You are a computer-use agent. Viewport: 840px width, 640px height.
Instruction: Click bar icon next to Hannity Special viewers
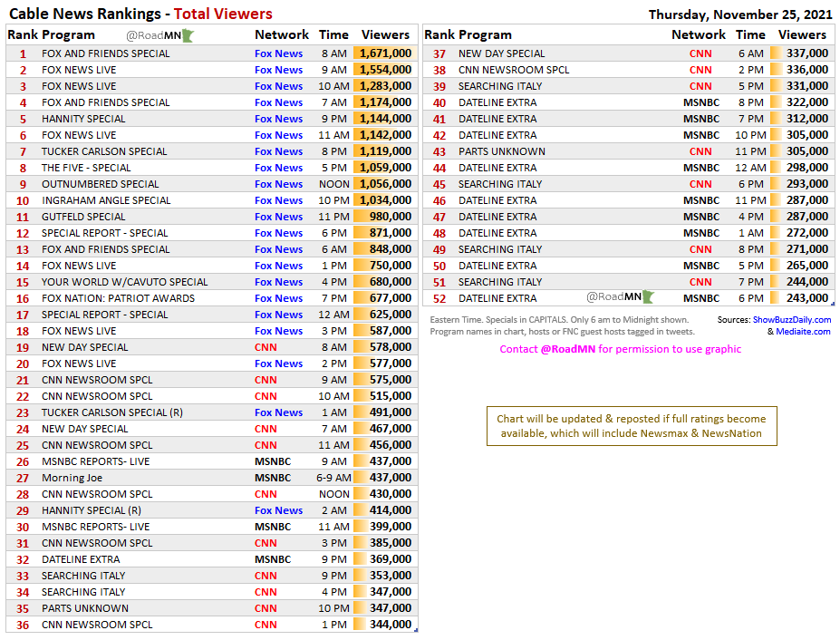point(360,119)
